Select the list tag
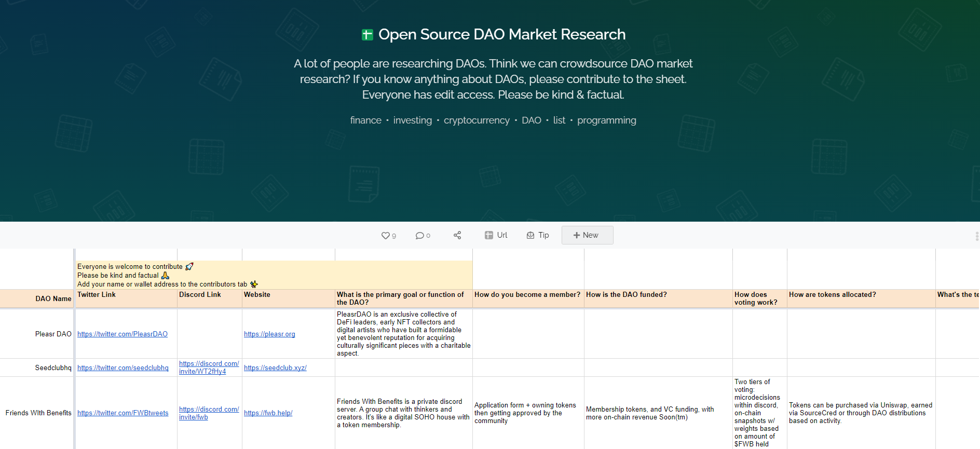980x449 pixels. point(559,120)
